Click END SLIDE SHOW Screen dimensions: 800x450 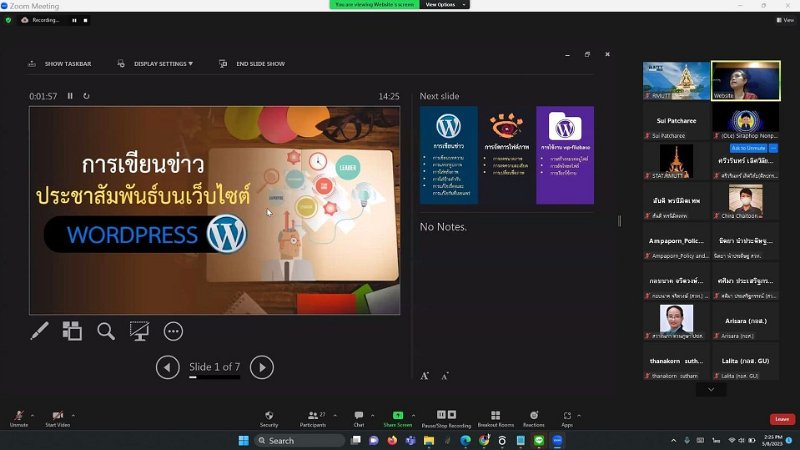pos(252,64)
